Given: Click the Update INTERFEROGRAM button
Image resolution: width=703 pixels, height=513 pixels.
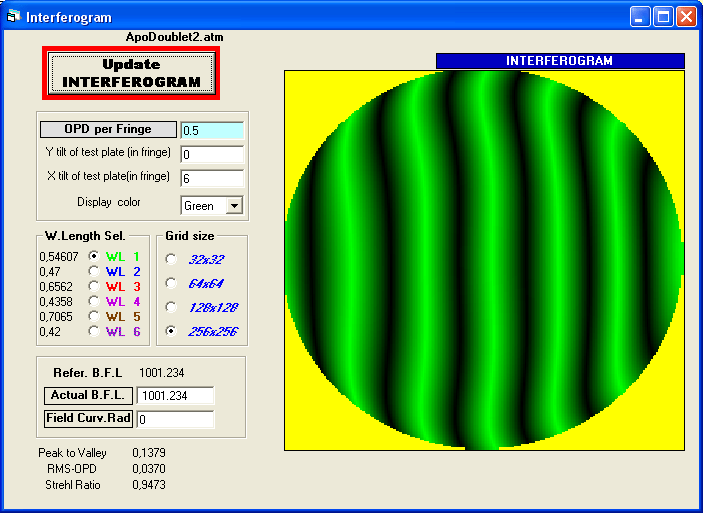Looking at the screenshot, I should 131,73.
